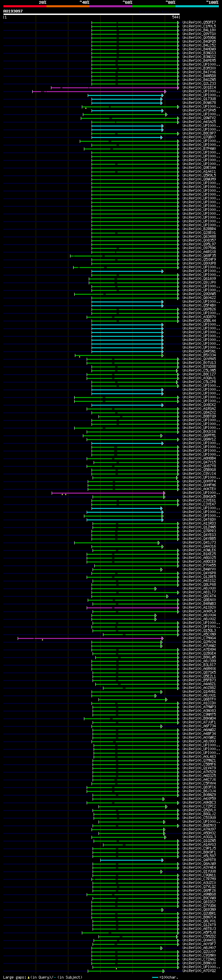Screen dimensions: 222x980
Task: Select hit label UniRef100_A7SPA5
Action: 199,110
